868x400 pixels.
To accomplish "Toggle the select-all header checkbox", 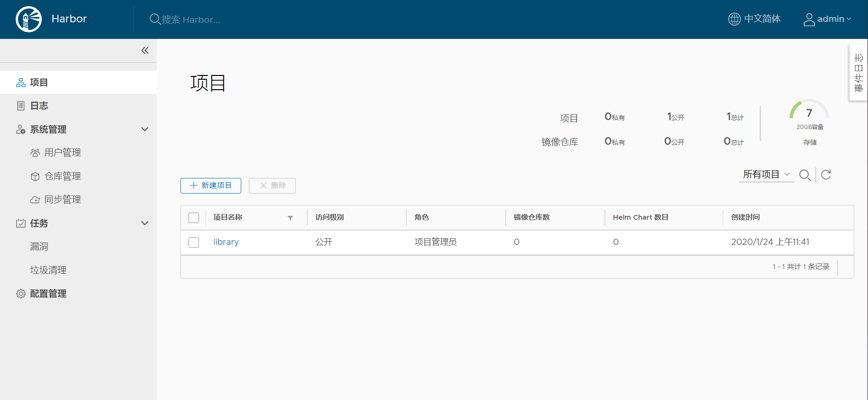I will tap(194, 218).
